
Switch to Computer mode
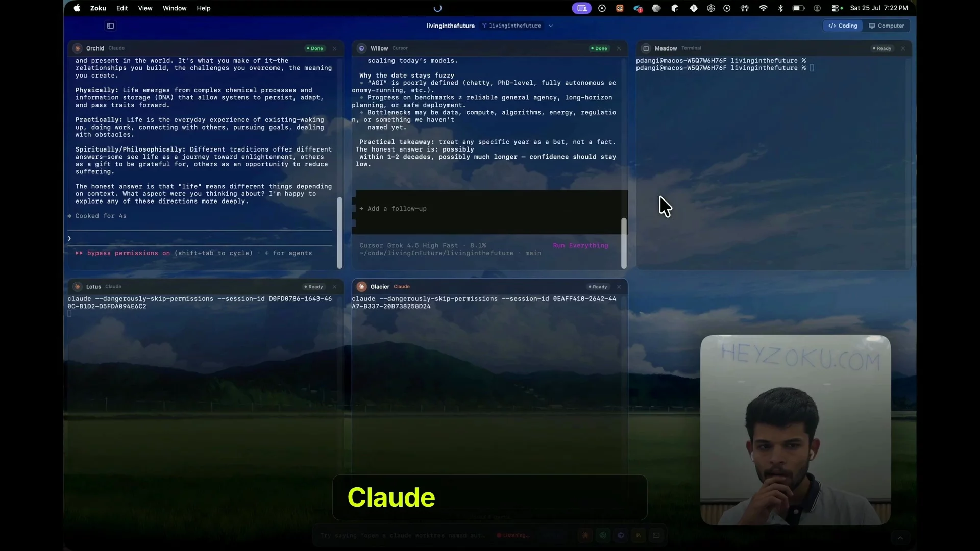click(887, 26)
